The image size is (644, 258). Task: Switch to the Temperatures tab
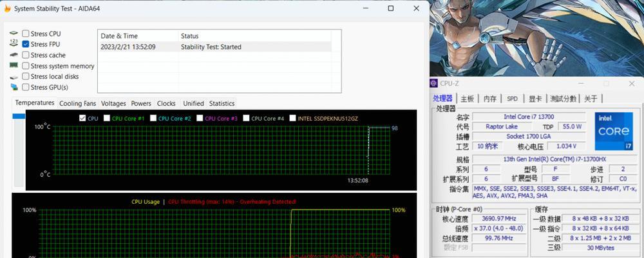point(35,103)
